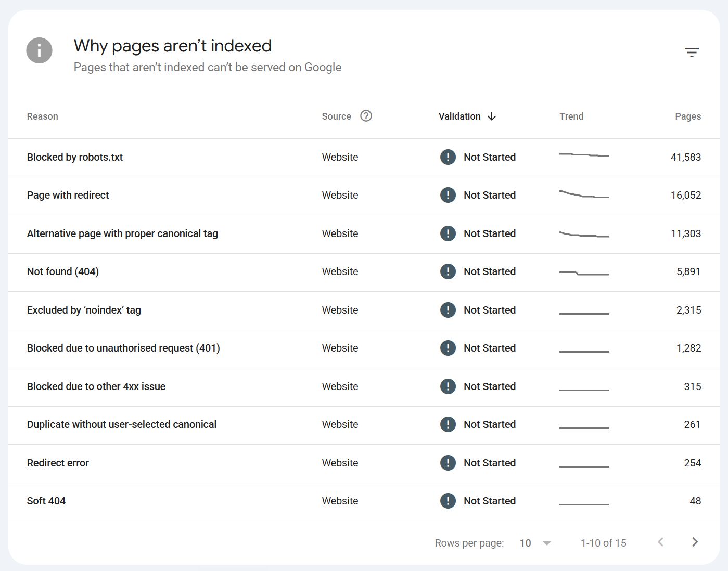Sort by the Reason column header

tap(43, 116)
